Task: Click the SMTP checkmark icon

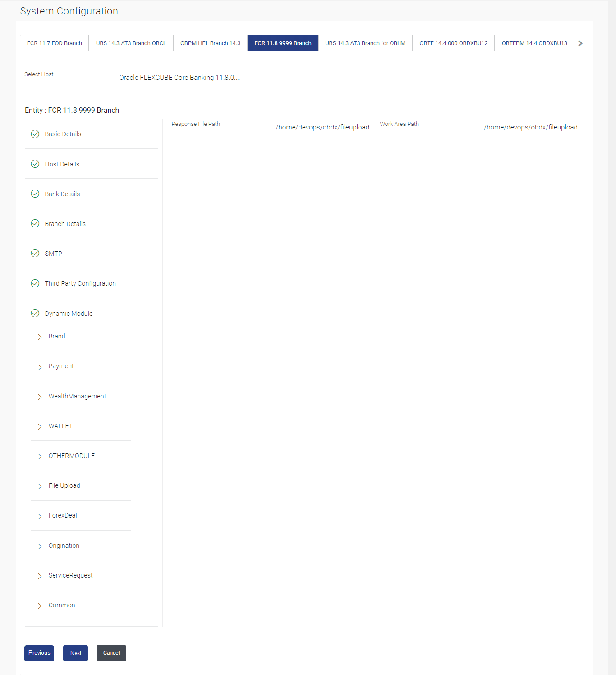Action: [35, 253]
